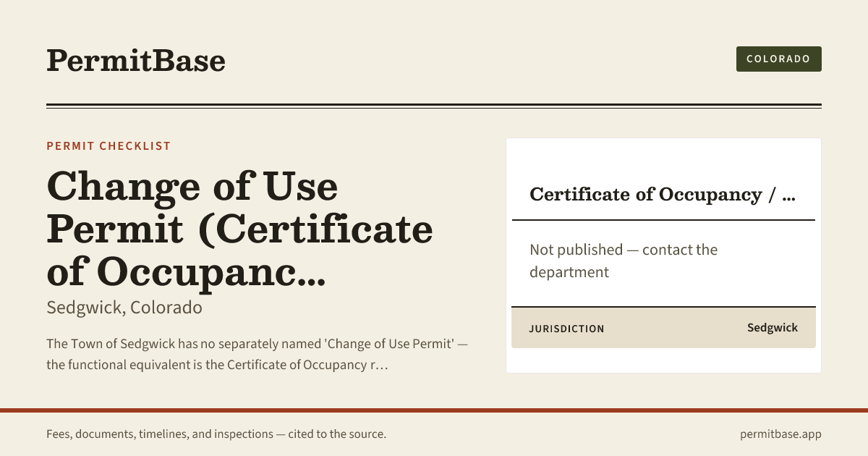868x456 pixels.
Task: Click the double line rule under header
Action: 434,106
